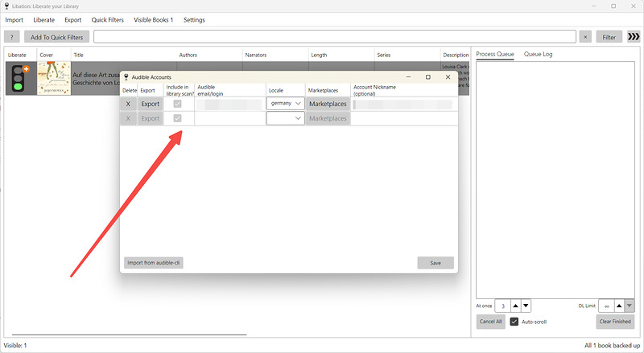644x353 pixels.
Task: Open the Settings menu
Action: point(194,20)
